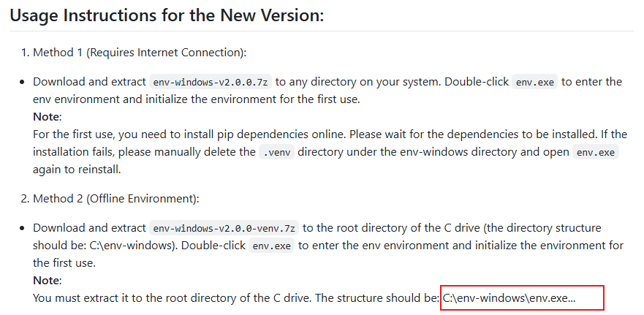
Task: Click the 'Method 1 (Requires Internet Connection)' list item
Action: (x=139, y=52)
